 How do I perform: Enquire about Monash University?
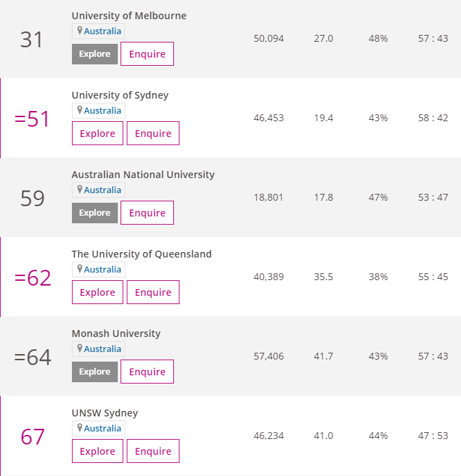click(147, 372)
